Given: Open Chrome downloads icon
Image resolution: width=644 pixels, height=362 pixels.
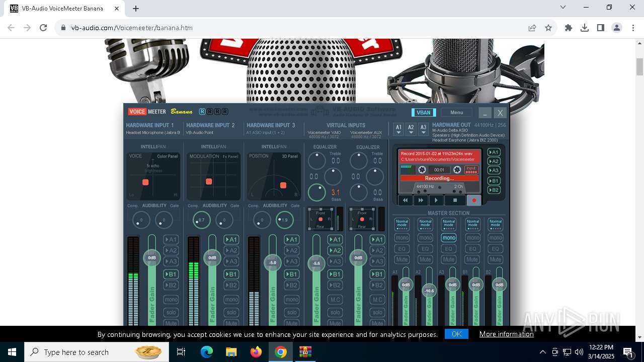Looking at the screenshot, I should pos(585,28).
